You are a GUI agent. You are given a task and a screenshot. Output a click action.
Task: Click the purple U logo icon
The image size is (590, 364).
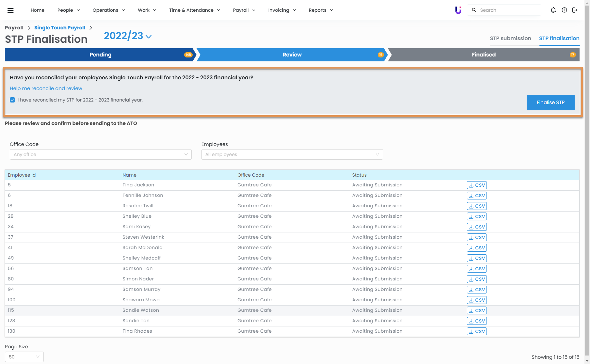(458, 10)
